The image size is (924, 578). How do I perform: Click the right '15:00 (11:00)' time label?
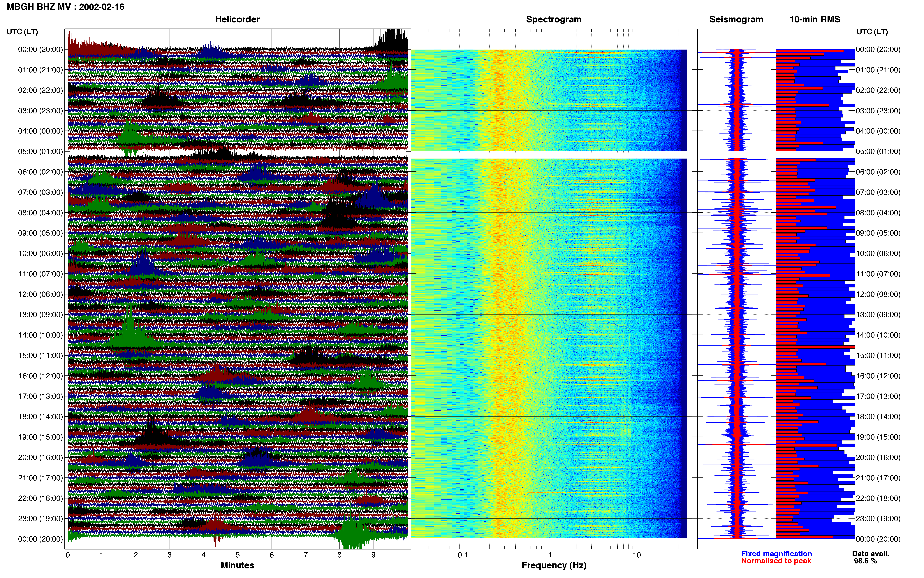click(x=878, y=355)
